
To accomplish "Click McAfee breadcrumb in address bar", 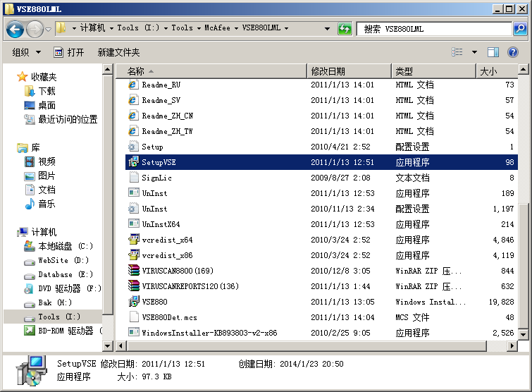I will coord(217,27).
